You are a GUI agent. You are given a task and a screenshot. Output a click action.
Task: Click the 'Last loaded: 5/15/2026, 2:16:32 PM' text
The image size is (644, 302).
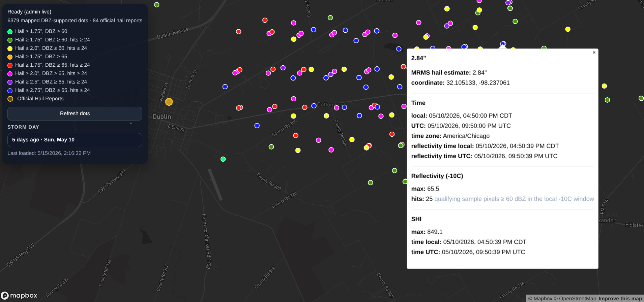[49, 153]
